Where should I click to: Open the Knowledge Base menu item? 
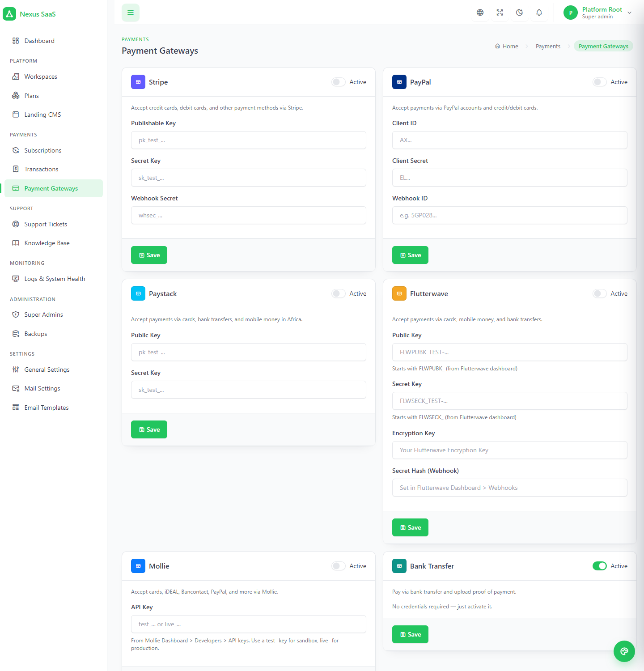[54, 243]
